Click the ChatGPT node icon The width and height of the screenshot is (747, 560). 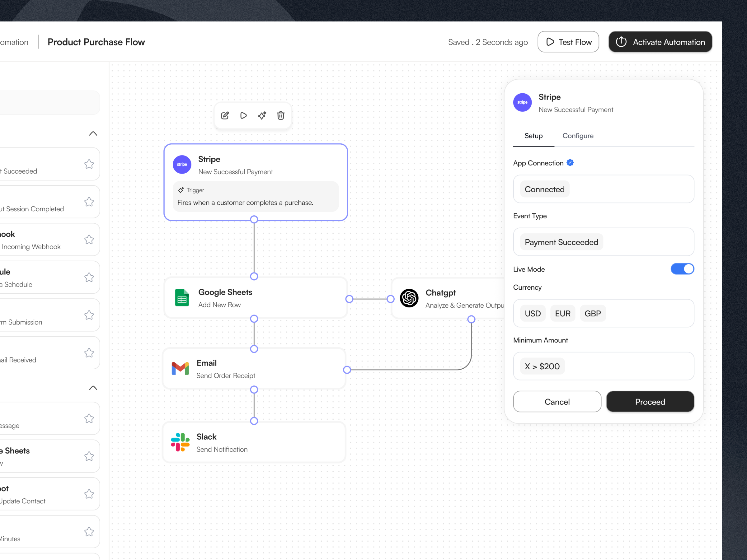pos(409,298)
